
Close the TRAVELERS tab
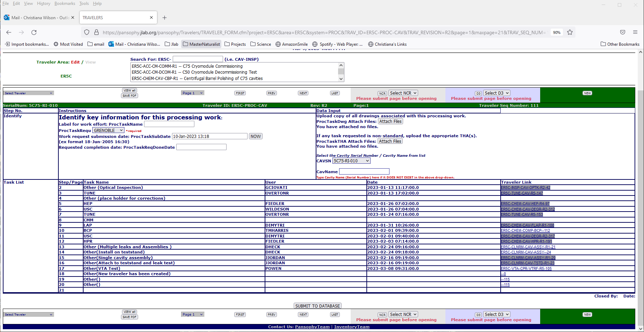(x=151, y=17)
